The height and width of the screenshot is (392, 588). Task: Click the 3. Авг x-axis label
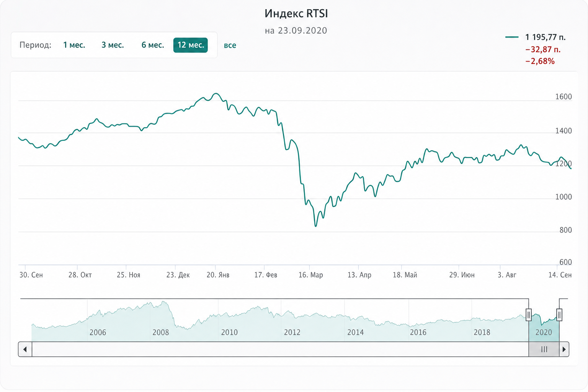[x=507, y=275]
